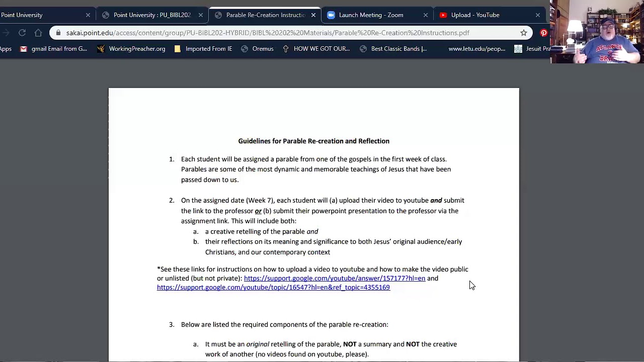The height and width of the screenshot is (362, 644).
Task: Bookmark this page with the star icon
Action: click(524, 33)
